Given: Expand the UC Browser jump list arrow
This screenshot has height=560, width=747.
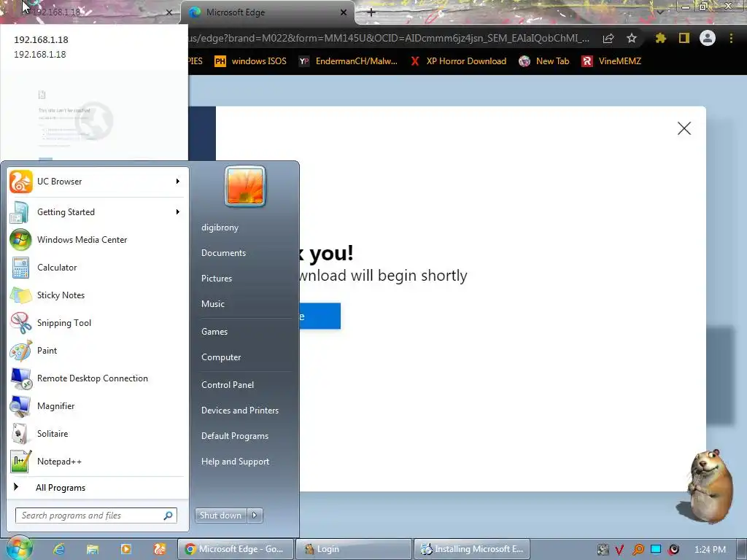Looking at the screenshot, I should pyautogui.click(x=178, y=182).
